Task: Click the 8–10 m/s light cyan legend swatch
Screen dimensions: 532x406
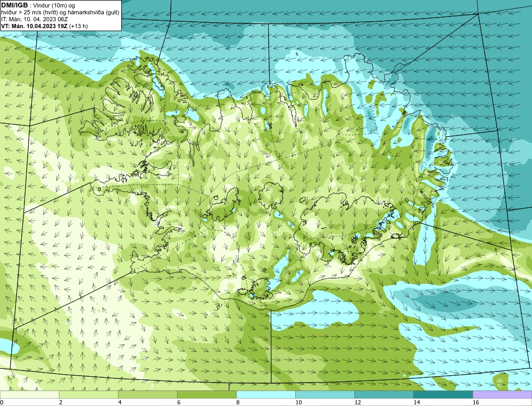Action: click(265, 394)
